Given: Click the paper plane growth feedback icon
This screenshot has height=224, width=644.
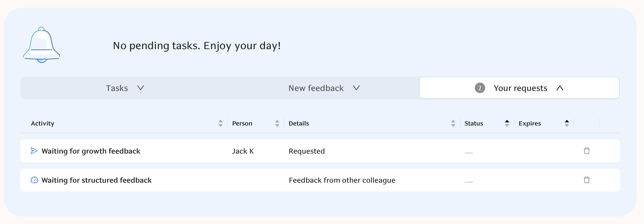Looking at the screenshot, I should (x=34, y=151).
